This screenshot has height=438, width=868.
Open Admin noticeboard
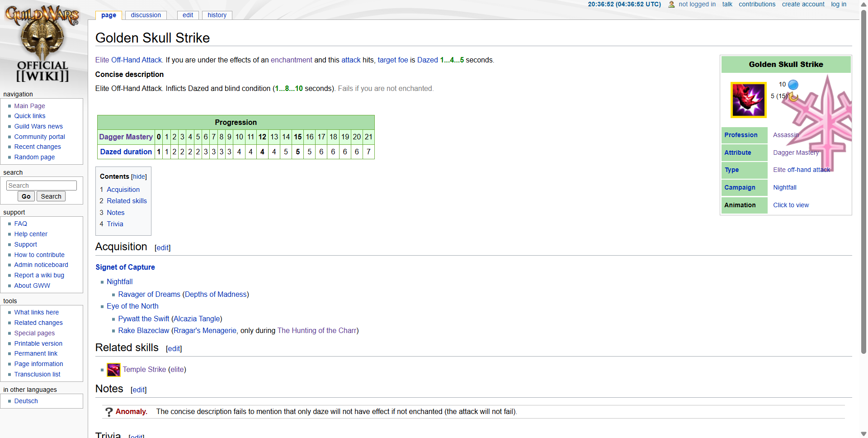41,265
